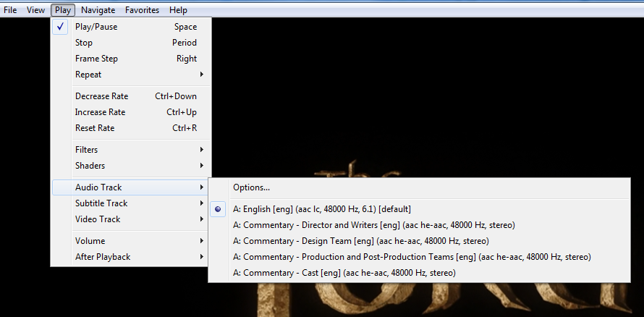Open the Navigate menu

click(x=98, y=10)
